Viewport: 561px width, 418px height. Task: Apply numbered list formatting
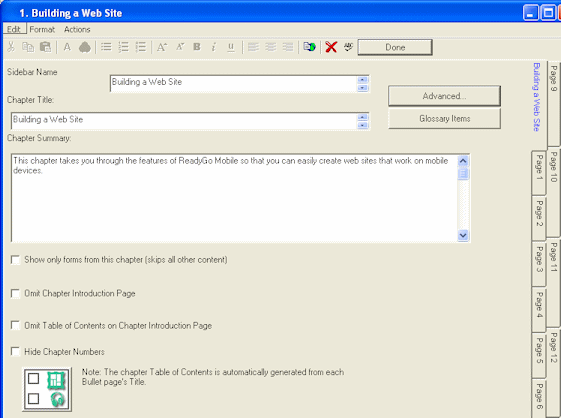[x=123, y=47]
